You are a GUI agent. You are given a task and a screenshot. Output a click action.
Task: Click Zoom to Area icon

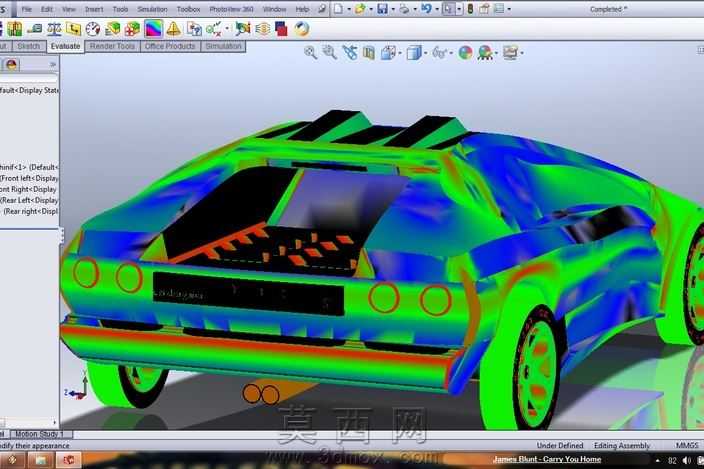pos(330,53)
